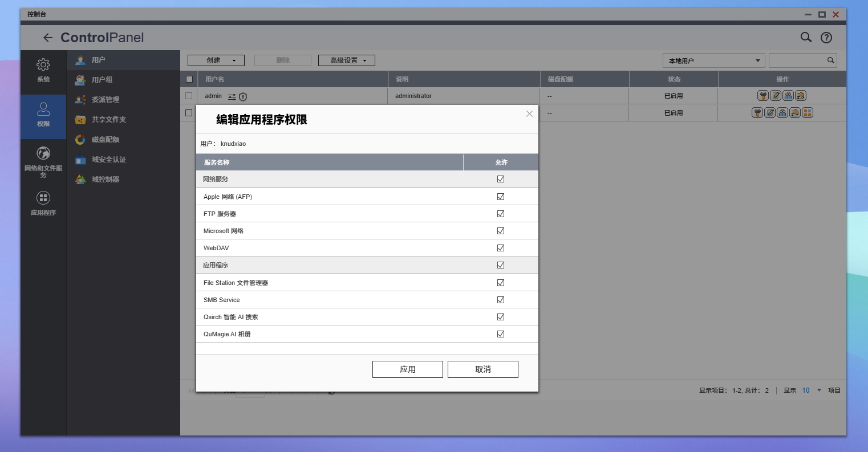Toggle the 应用程序 group allow checkbox

click(x=501, y=265)
